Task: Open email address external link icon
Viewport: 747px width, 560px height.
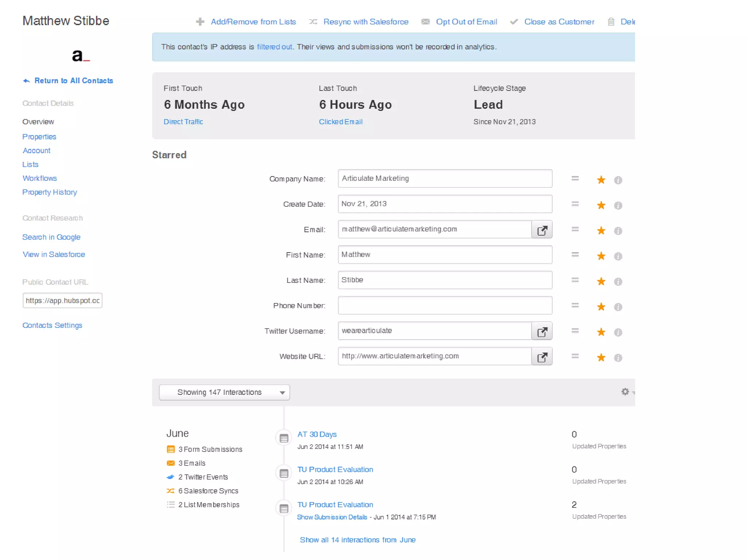Action: [542, 230]
